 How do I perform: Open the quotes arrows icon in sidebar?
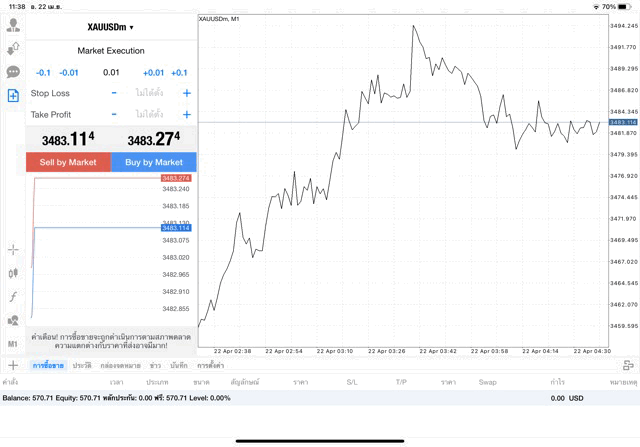click(13, 48)
